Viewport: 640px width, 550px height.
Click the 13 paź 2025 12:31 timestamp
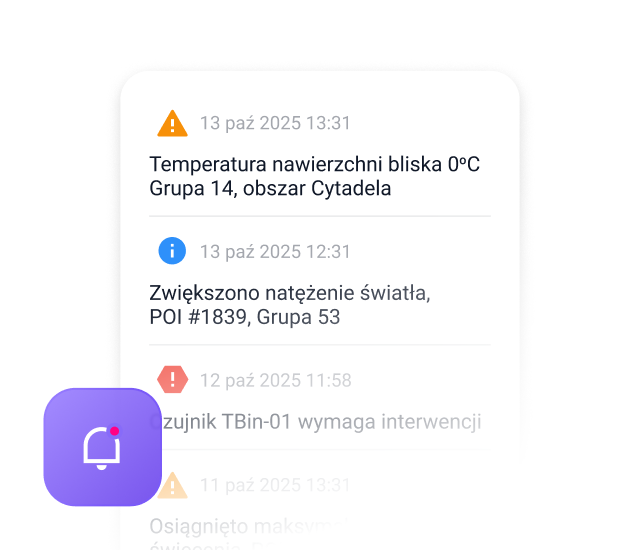(275, 252)
